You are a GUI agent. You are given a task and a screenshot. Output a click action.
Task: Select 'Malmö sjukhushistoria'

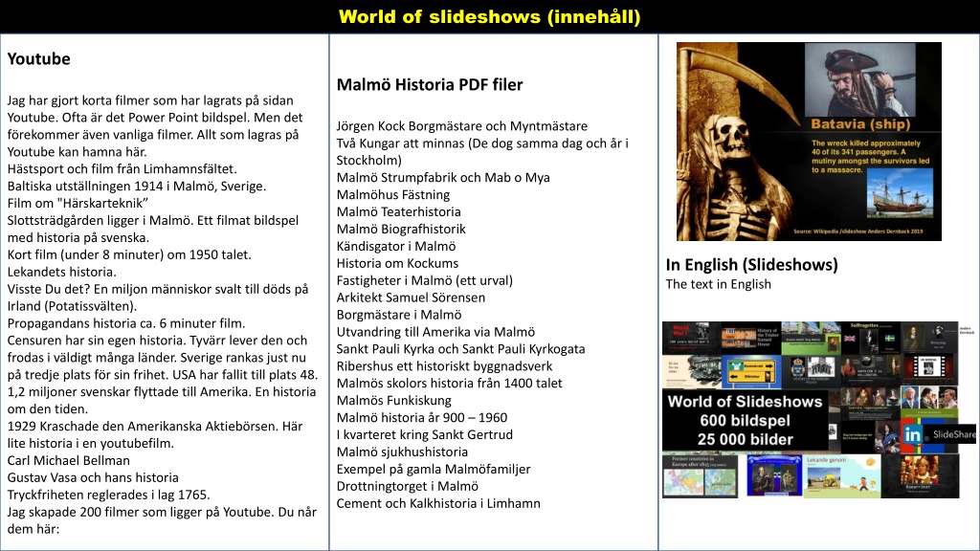point(402,452)
